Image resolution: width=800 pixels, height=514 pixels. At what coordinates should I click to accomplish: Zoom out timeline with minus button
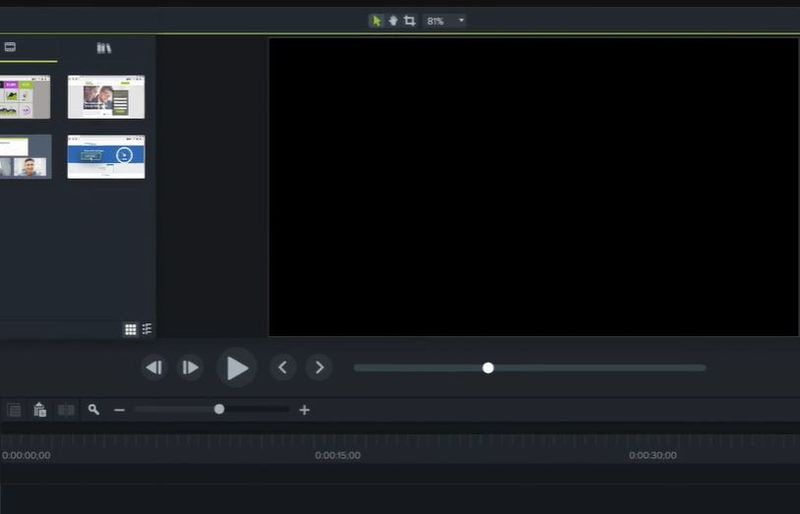[119, 410]
